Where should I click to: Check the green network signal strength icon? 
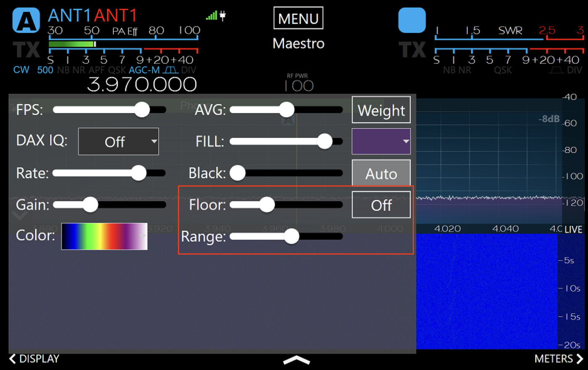(x=211, y=16)
